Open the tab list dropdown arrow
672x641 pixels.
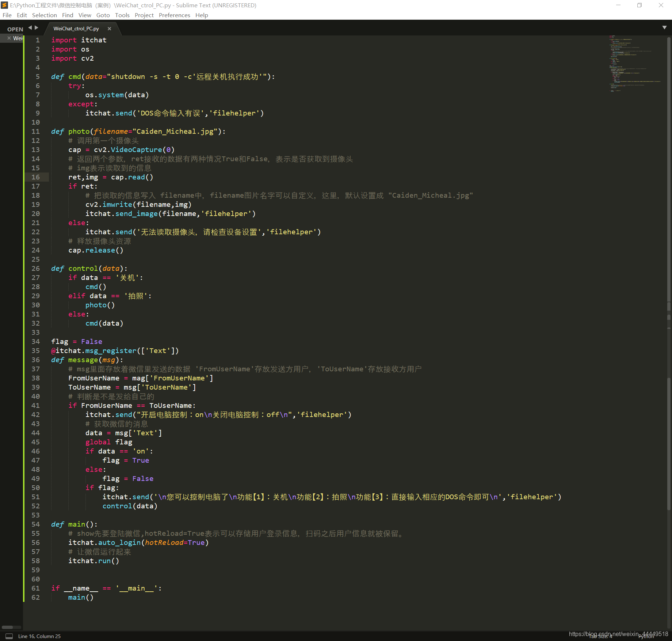(664, 27)
